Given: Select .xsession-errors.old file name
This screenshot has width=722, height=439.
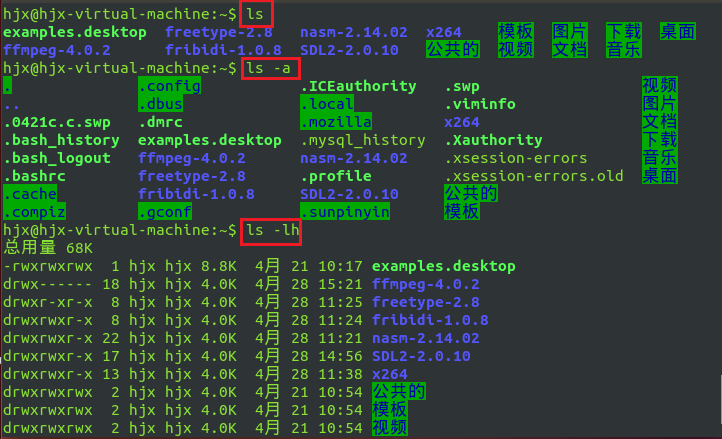Looking at the screenshot, I should (534, 176).
